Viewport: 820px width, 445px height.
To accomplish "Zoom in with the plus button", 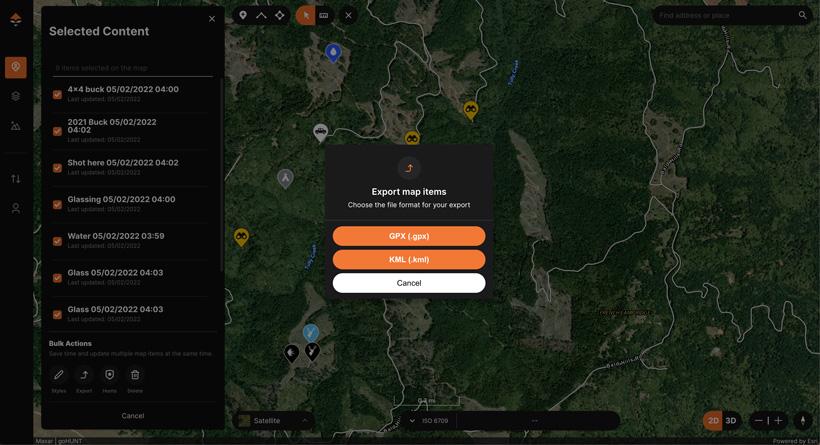I will pyautogui.click(x=778, y=420).
